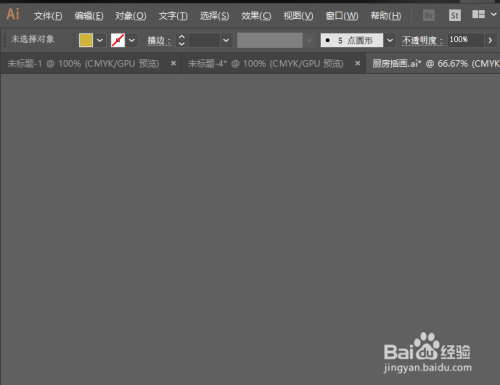Open the 不透明度 opacity panel link
The image size is (500, 385).
pos(422,41)
